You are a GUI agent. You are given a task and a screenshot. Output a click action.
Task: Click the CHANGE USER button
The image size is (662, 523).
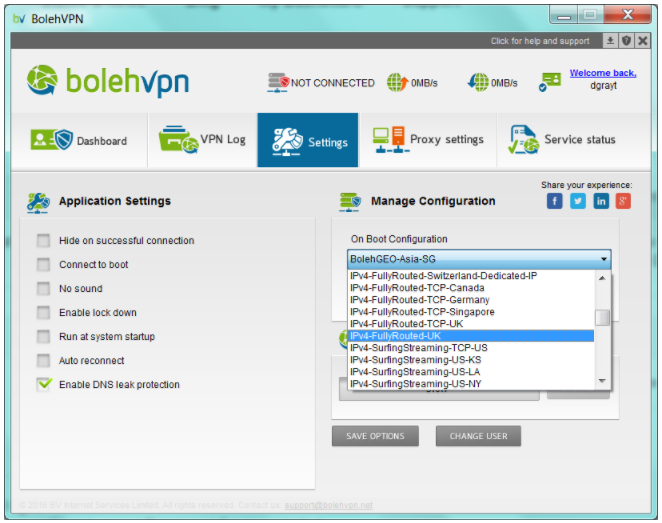pos(478,436)
